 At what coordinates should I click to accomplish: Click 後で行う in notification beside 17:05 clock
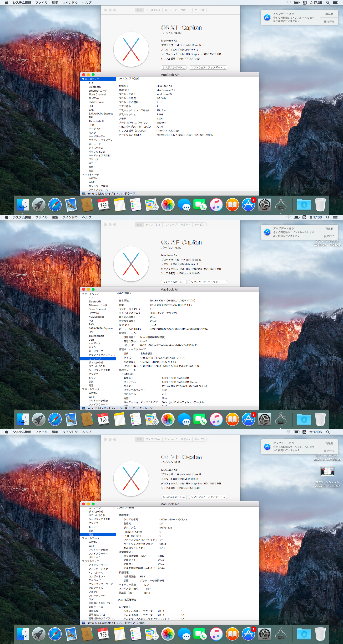pos(329,21)
